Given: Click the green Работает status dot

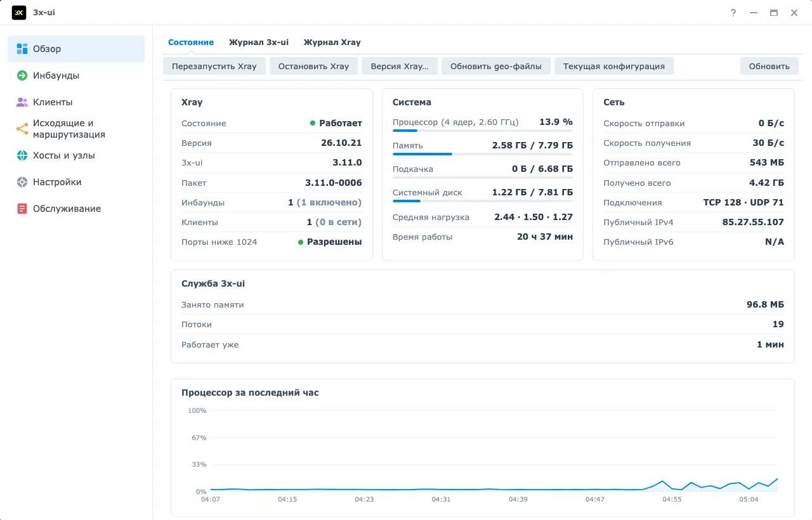Looking at the screenshot, I should tap(313, 124).
